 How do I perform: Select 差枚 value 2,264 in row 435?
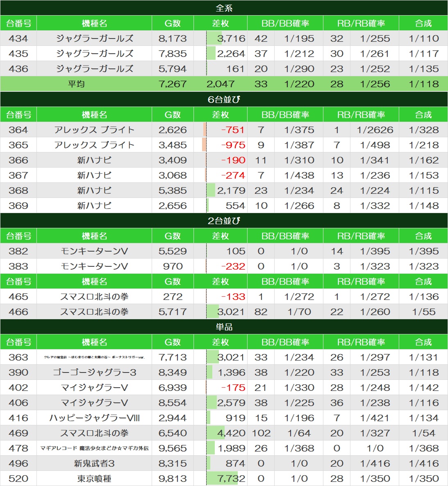(231, 54)
